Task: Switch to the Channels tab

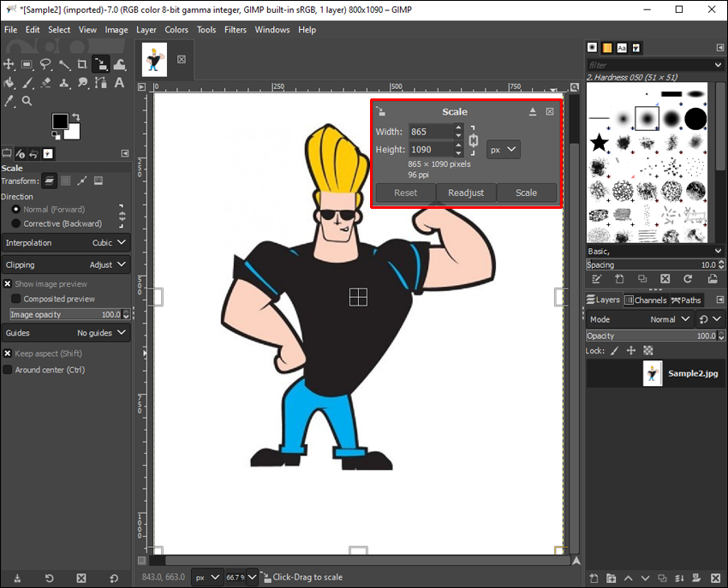Action: point(645,300)
